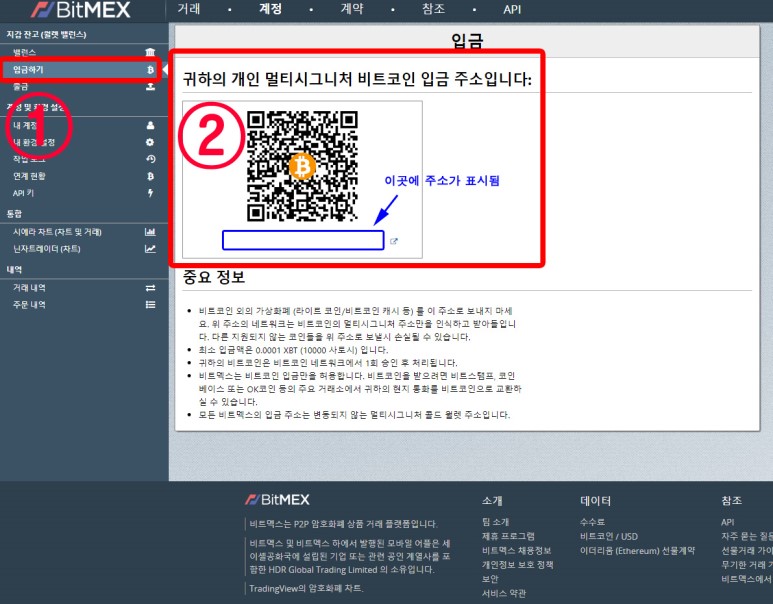Open the 서비스 약관 footer link
The image size is (773, 604).
coord(504,593)
